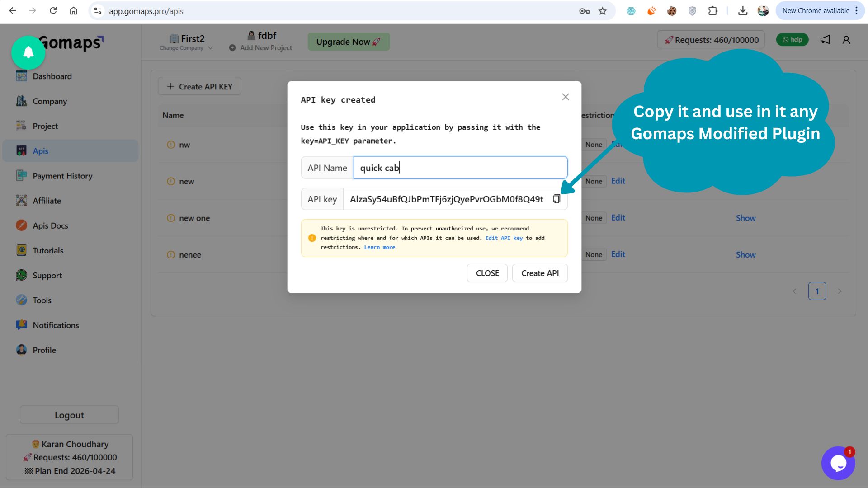The width and height of the screenshot is (868, 488).
Task: Close the API key created dialog
Action: click(566, 97)
